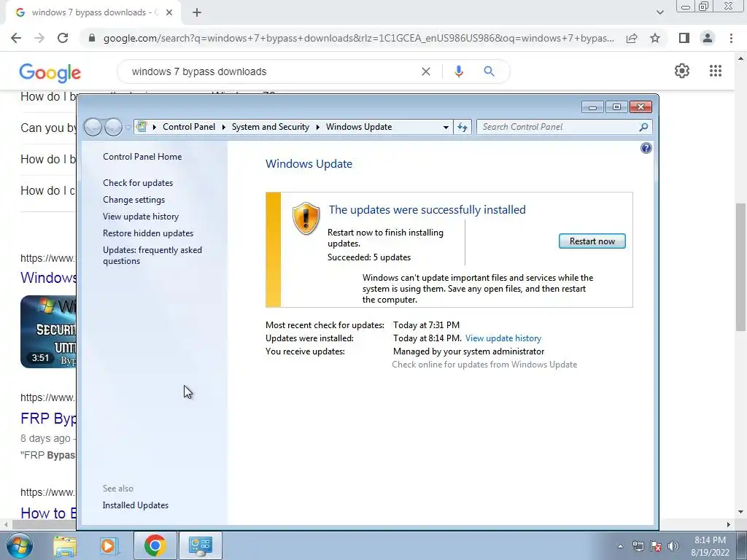Open Updates: frequently asked questions
The image size is (747, 560).
pyautogui.click(x=152, y=255)
